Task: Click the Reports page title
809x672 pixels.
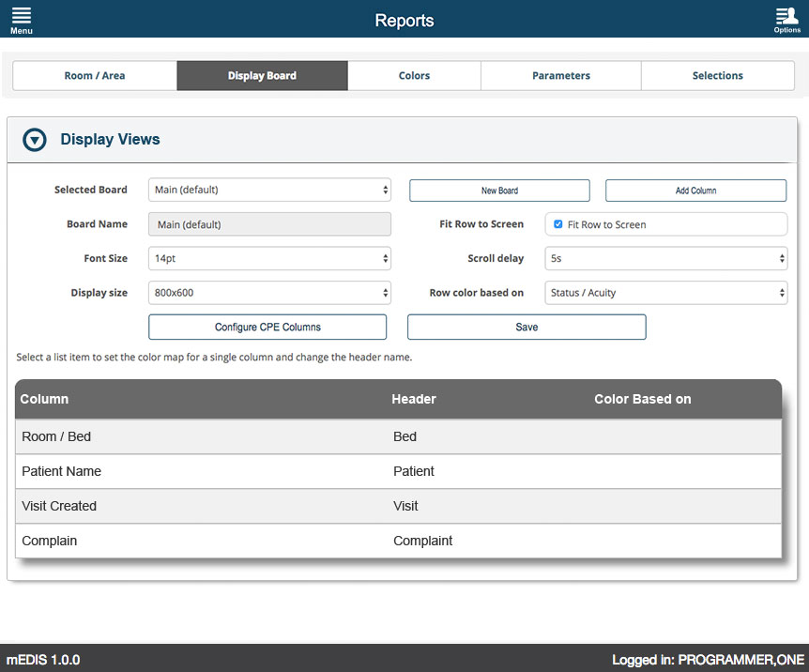Action: 404,20
